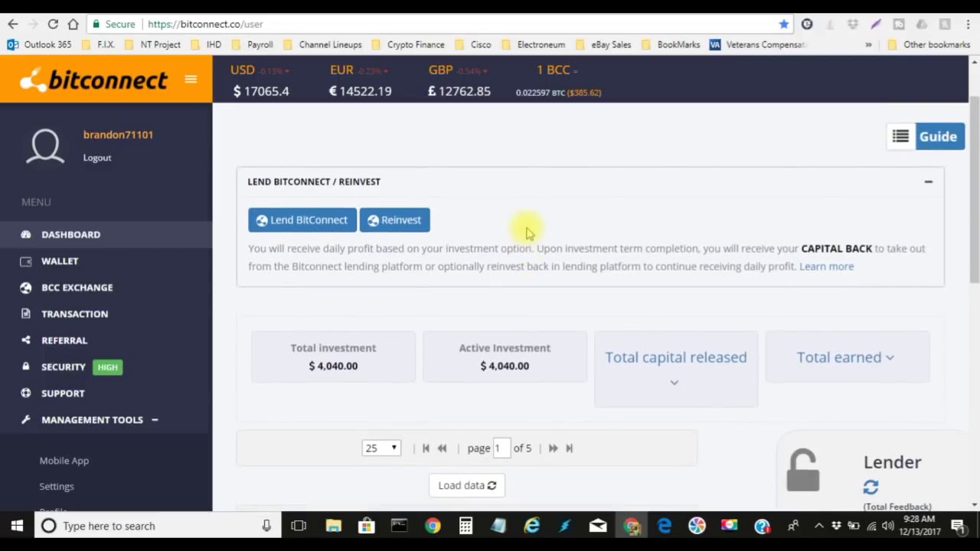Go back in the browser
The width and height of the screenshot is (980, 551).
tap(13, 24)
